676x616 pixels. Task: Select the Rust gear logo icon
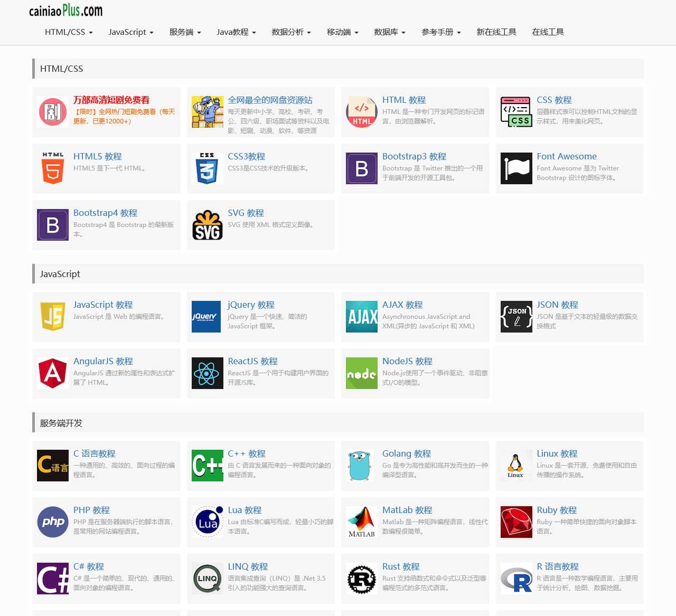(x=361, y=579)
